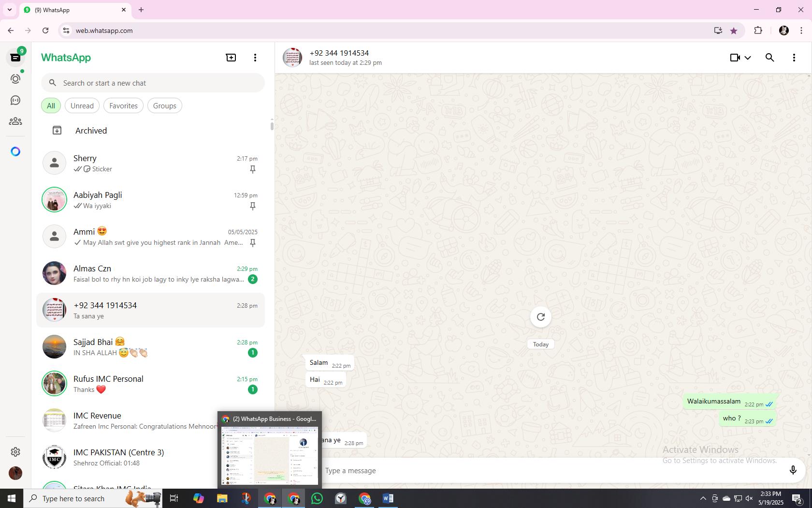Open WhatsApp desktop from taskbar
Image resolution: width=812 pixels, height=508 pixels.
coord(317,498)
